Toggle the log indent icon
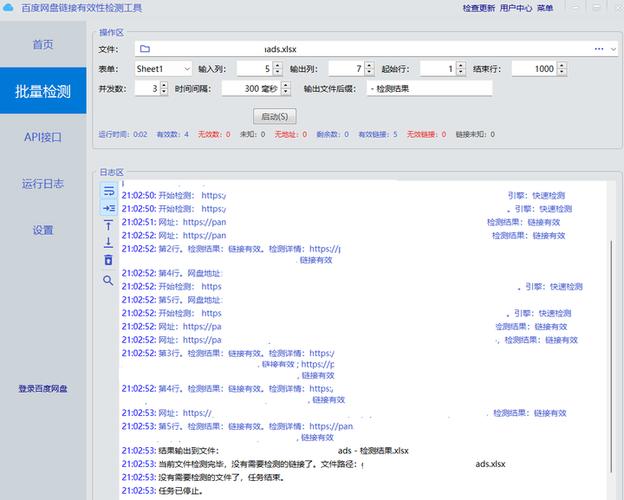The width and height of the screenshot is (624, 500). pos(109,208)
